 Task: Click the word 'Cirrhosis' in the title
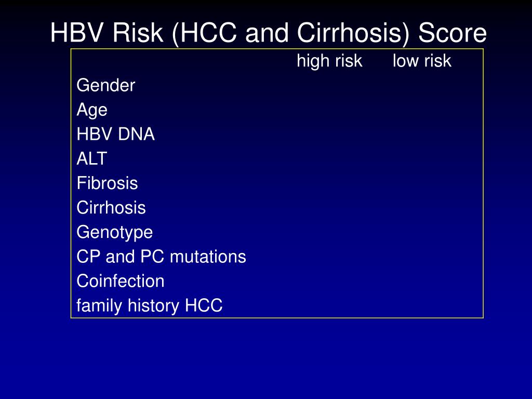pos(353,33)
